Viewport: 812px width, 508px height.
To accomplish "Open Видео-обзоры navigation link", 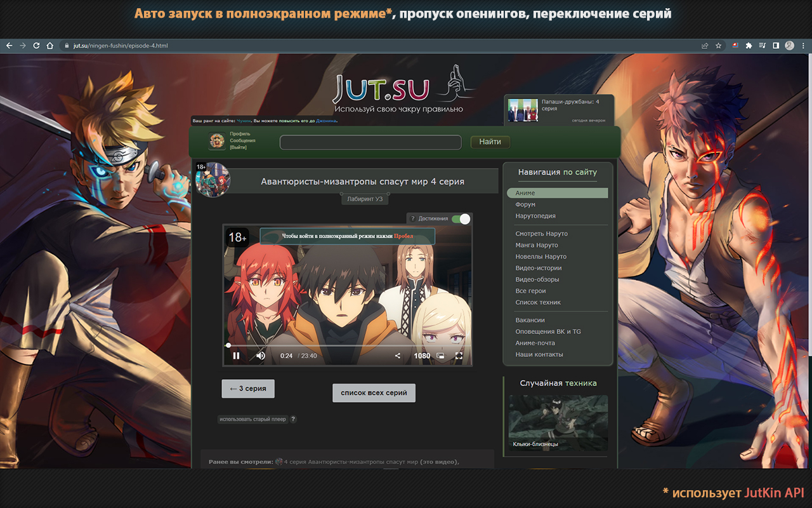I will (x=537, y=279).
